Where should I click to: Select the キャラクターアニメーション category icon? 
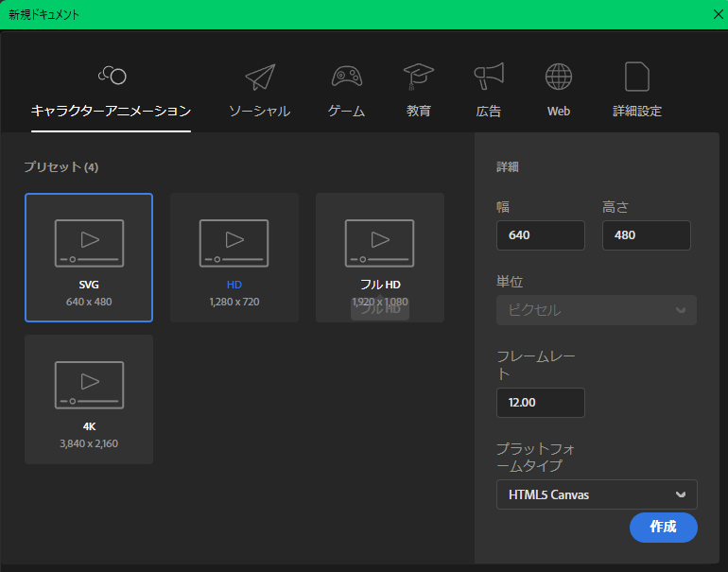pos(112,76)
